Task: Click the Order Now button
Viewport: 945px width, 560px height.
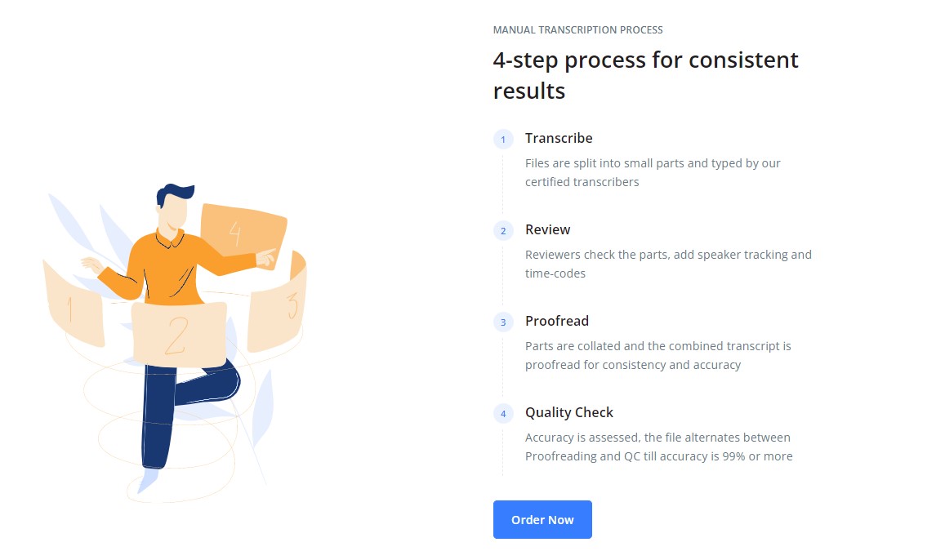Action: [542, 519]
